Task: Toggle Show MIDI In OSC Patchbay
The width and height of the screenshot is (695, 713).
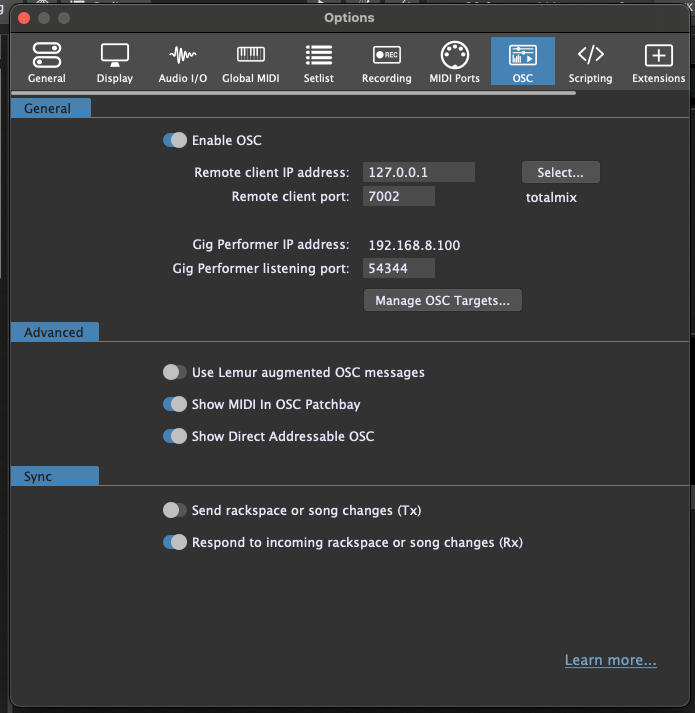Action: (x=175, y=404)
